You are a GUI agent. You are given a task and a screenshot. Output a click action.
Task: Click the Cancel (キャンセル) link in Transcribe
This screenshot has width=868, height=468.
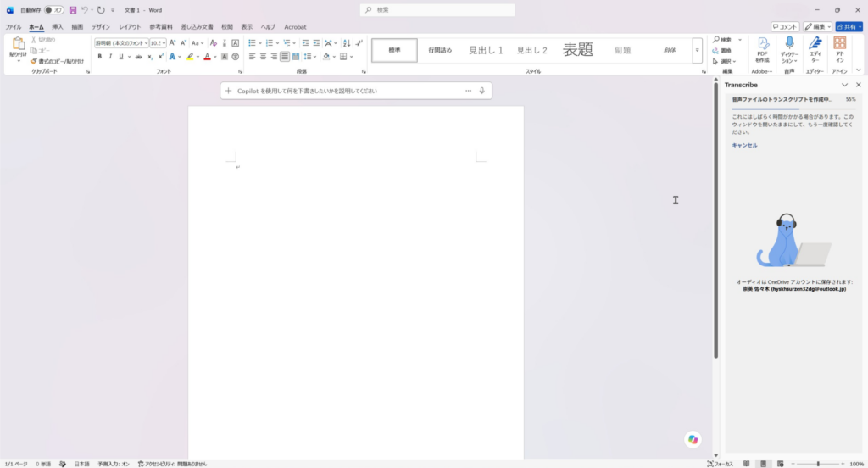tap(744, 145)
